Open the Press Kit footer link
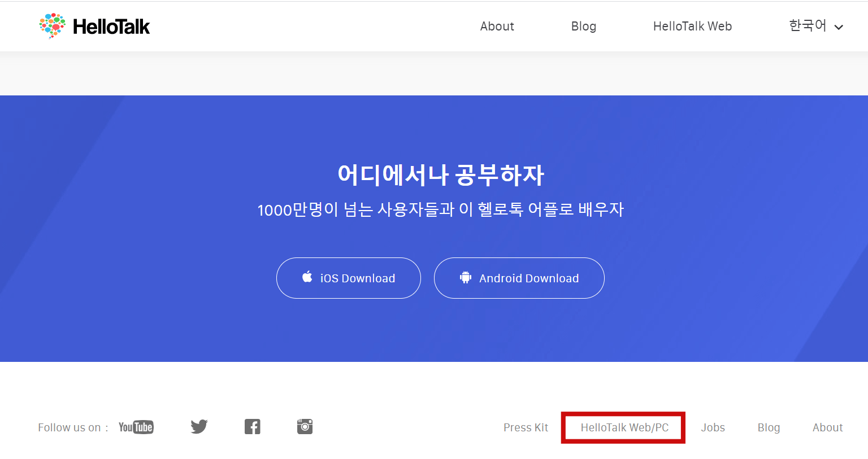This screenshot has width=868, height=459. [x=526, y=427]
